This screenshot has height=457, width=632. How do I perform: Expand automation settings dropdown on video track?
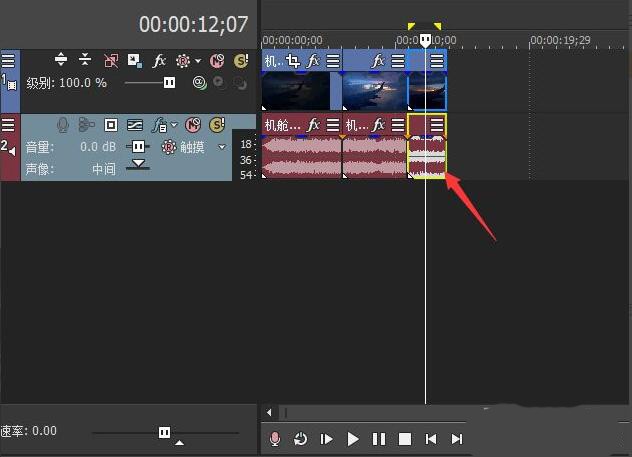198,61
